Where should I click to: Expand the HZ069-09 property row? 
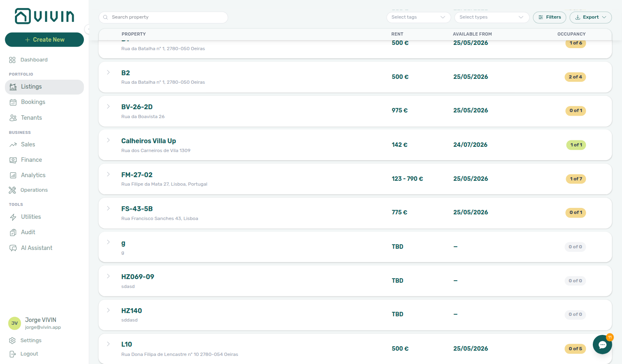(x=109, y=276)
